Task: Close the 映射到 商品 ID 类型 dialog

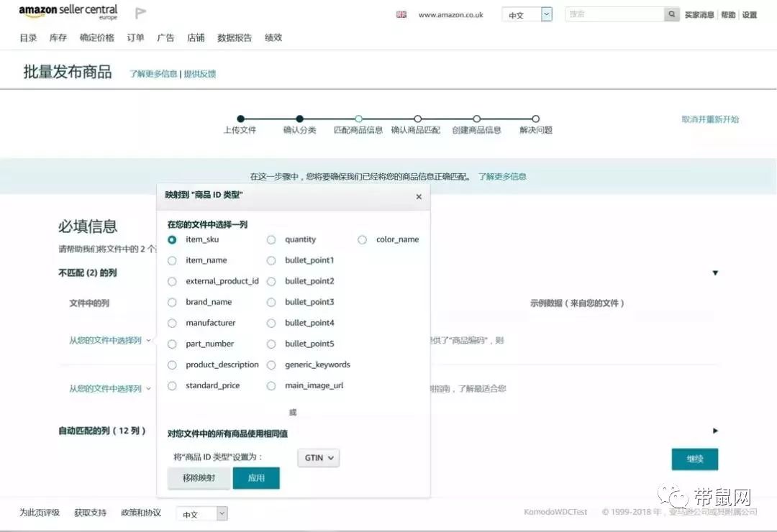Action: click(x=419, y=197)
